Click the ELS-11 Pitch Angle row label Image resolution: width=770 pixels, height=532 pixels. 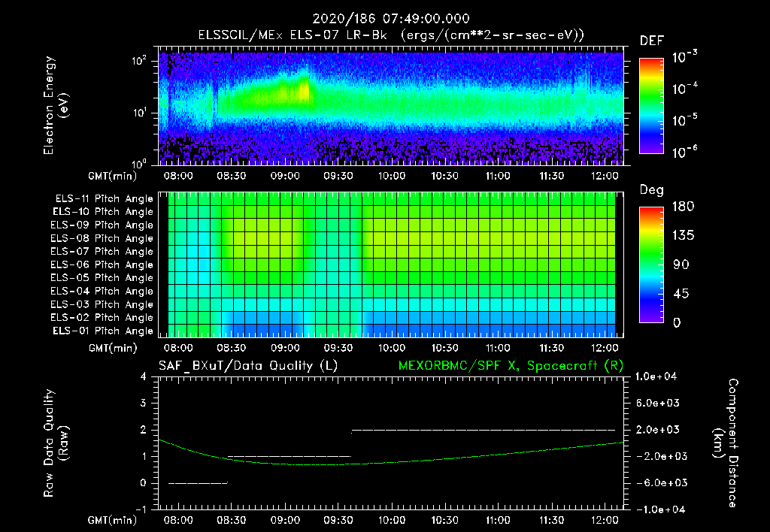(x=104, y=199)
